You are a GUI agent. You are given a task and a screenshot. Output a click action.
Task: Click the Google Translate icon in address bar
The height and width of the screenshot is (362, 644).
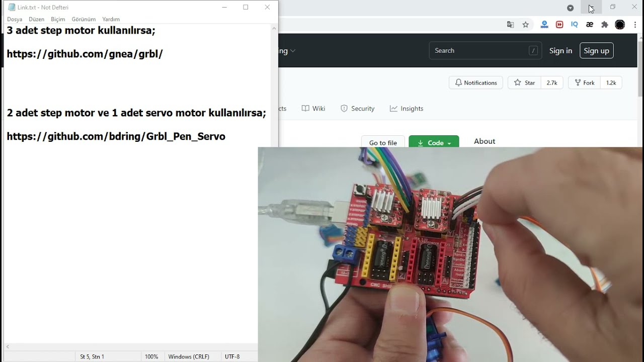510,25
